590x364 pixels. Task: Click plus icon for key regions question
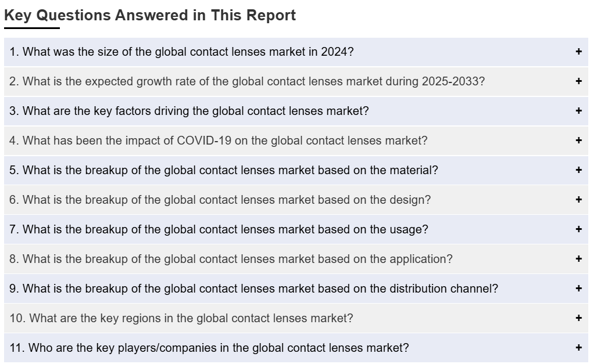[578, 318]
